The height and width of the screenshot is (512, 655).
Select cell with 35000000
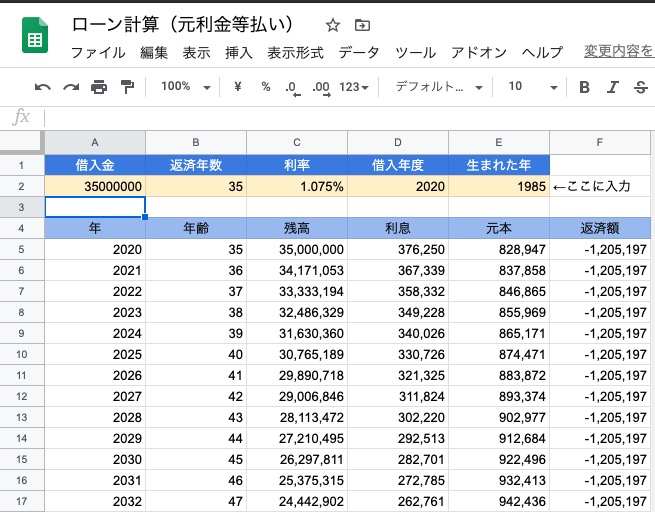[95, 186]
